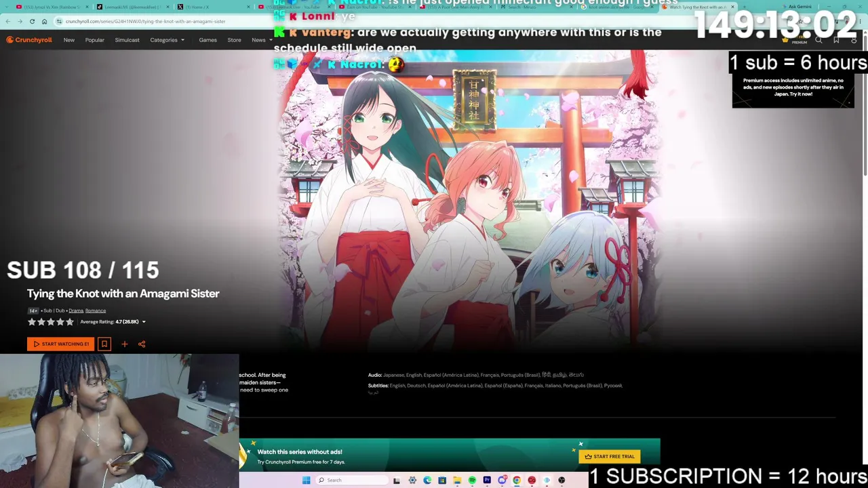Click the series title Tying the Knot with an Amagami Sister
The height and width of the screenshot is (488, 868).
click(x=123, y=293)
